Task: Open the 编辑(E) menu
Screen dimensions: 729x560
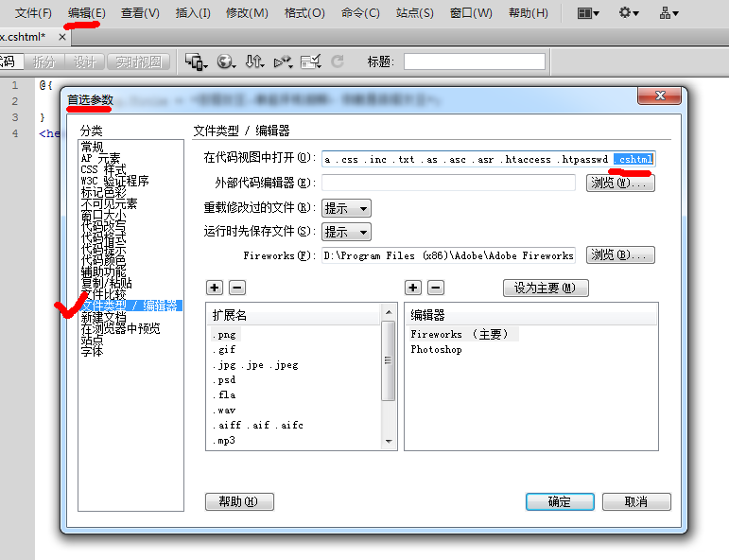Action: coord(87,13)
